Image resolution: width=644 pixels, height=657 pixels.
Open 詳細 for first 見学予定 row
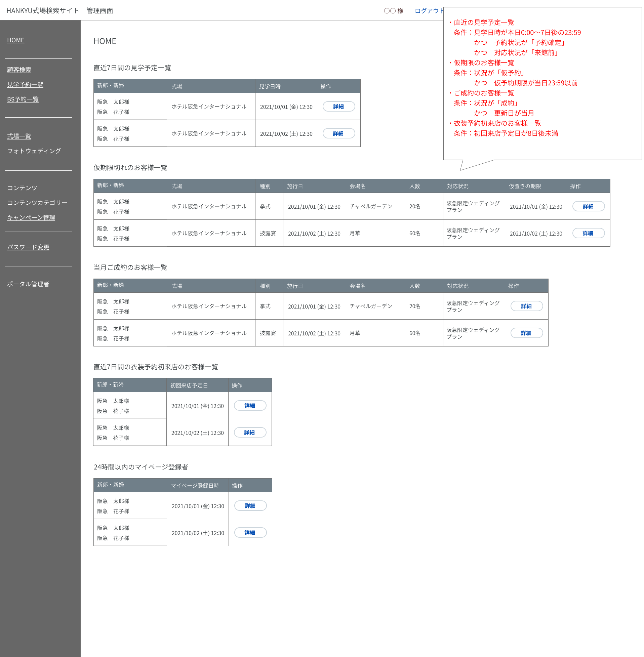click(x=338, y=107)
